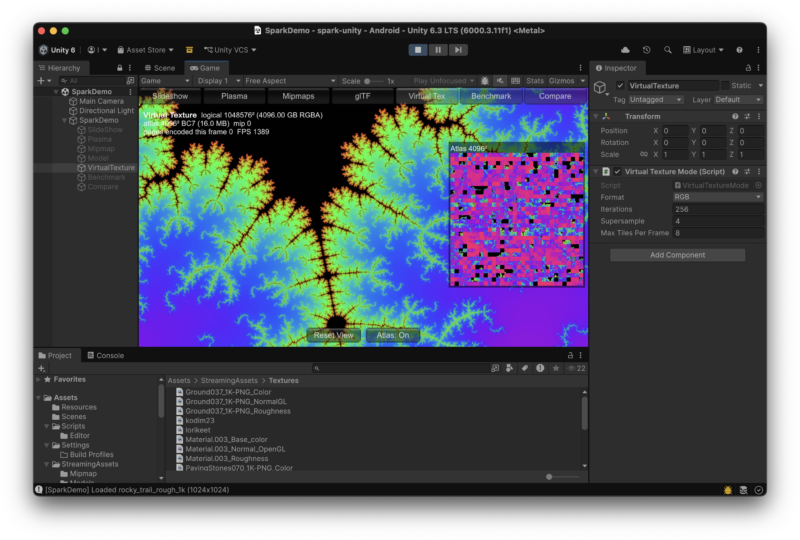Toggle Gizmos in the Game view
The image size is (800, 540).
(562, 81)
